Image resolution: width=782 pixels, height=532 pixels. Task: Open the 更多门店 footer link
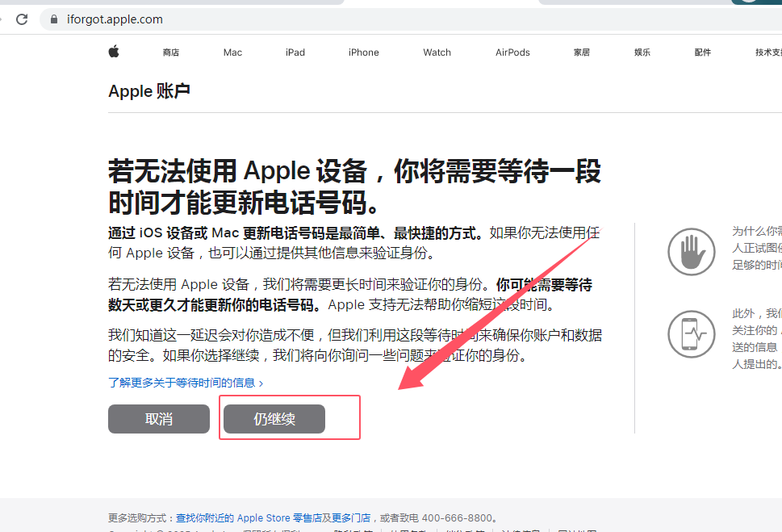coord(351,518)
